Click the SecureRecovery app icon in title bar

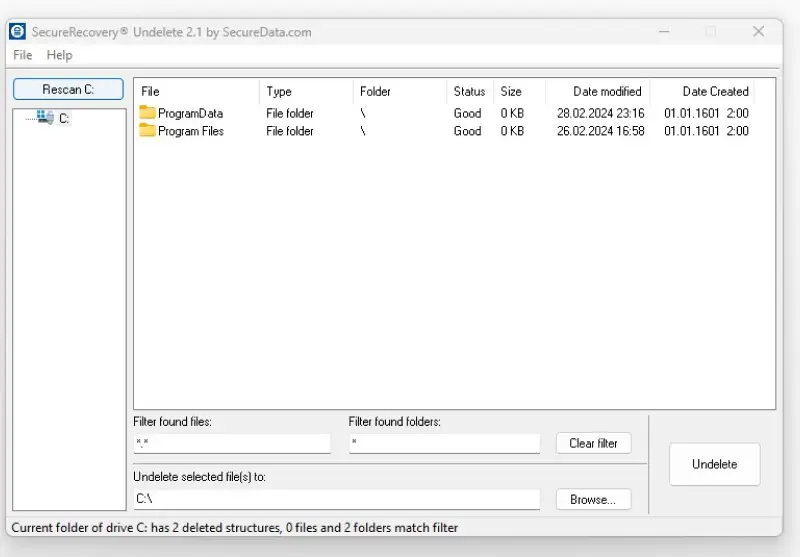coord(17,32)
